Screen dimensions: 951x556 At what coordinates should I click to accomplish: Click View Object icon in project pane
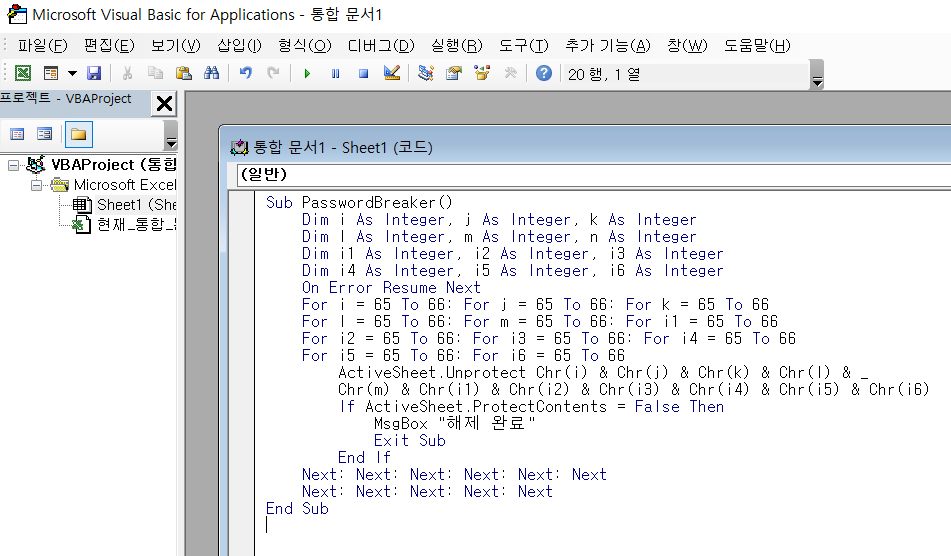(x=44, y=134)
